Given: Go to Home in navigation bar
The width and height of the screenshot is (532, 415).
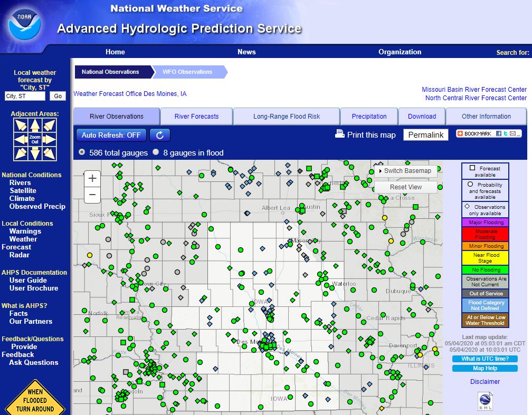Looking at the screenshot, I should pyautogui.click(x=115, y=52).
